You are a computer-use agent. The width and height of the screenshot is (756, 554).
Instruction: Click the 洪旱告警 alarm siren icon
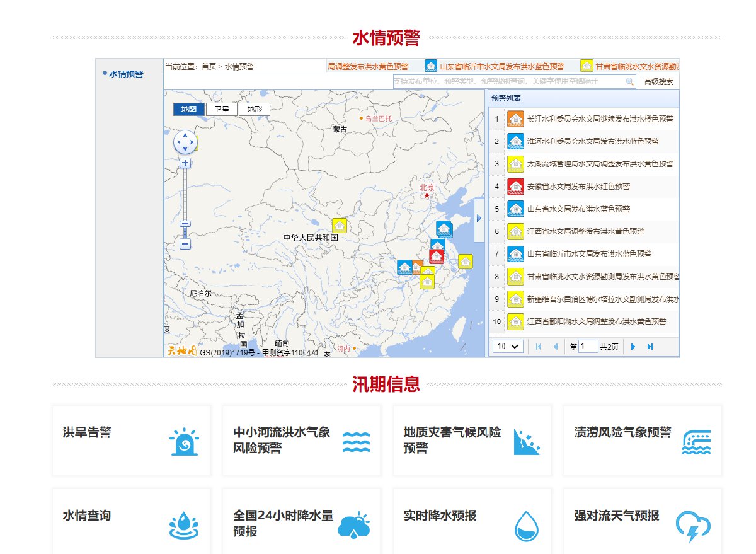(185, 441)
